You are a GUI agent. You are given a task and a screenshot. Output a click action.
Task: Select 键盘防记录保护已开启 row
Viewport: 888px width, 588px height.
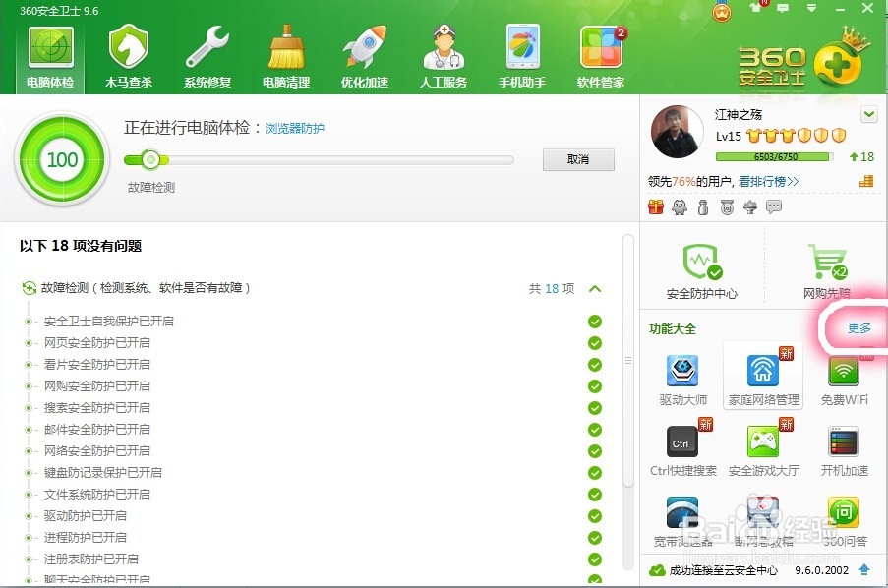315,472
